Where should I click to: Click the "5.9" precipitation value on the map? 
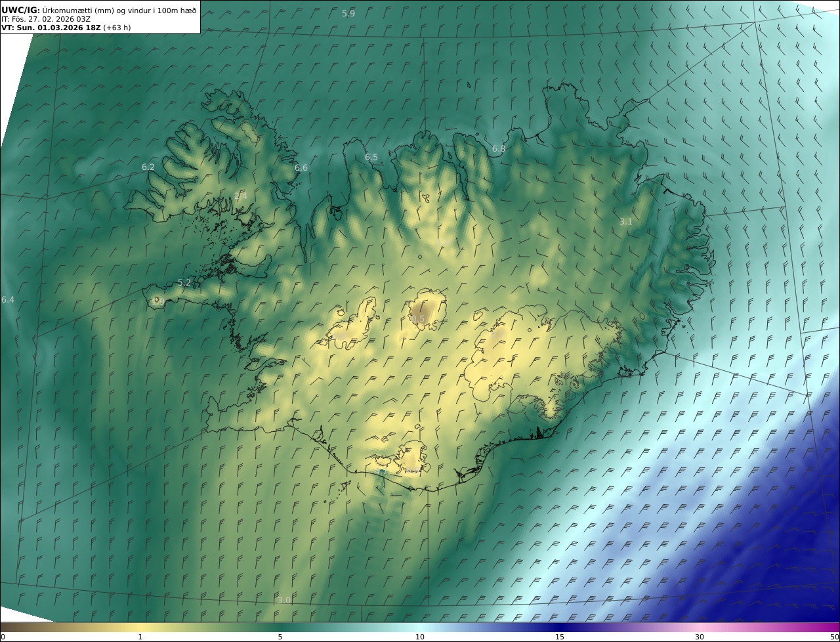point(348,14)
